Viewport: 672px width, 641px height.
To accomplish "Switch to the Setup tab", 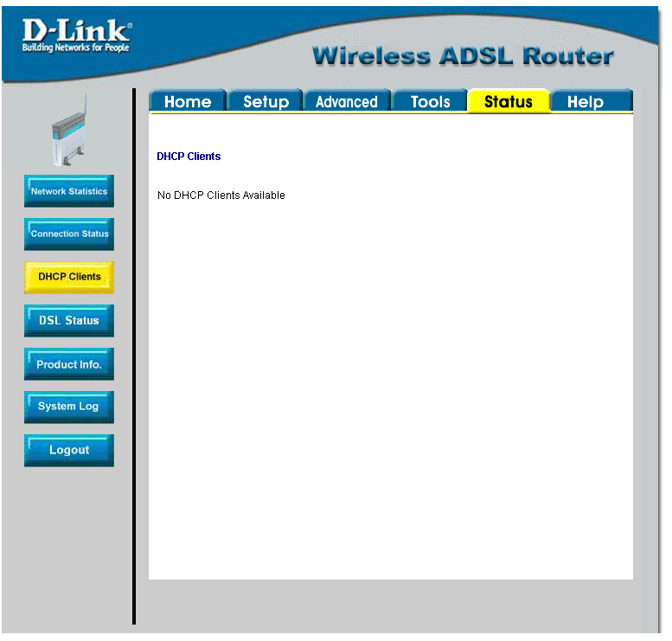I will (x=266, y=101).
